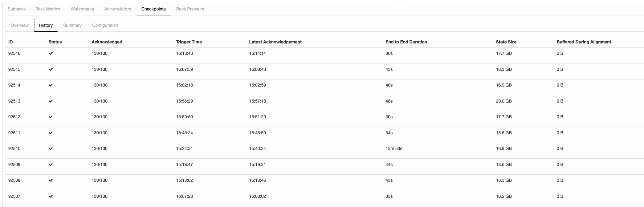Screen dimensions: 644x207
Task: Click the completed checkmark in row 92515
Action: [x=51, y=70]
